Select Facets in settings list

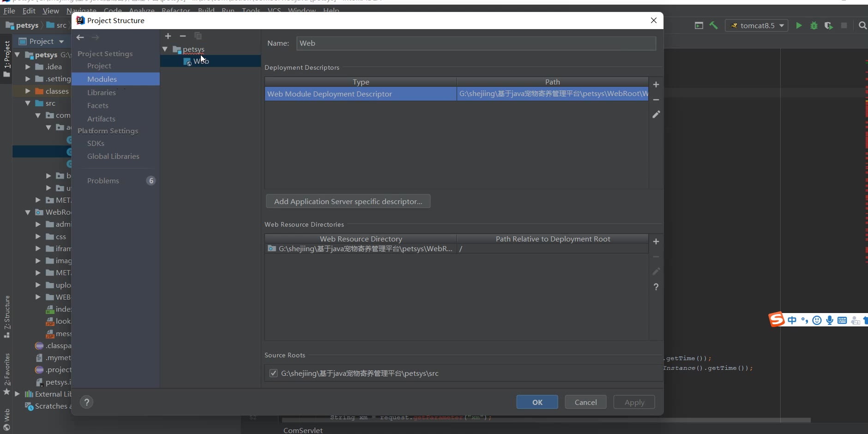click(98, 106)
